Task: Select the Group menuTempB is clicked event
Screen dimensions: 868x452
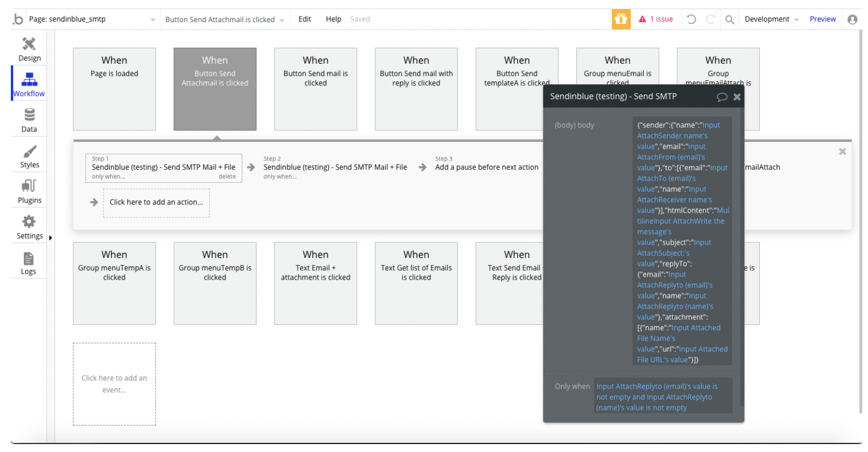Action: click(215, 283)
